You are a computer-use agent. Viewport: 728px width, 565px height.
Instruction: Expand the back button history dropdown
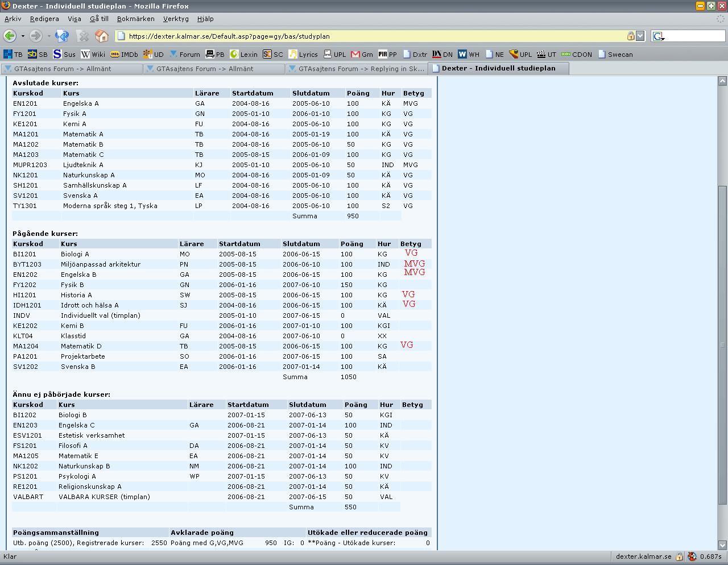click(23, 36)
